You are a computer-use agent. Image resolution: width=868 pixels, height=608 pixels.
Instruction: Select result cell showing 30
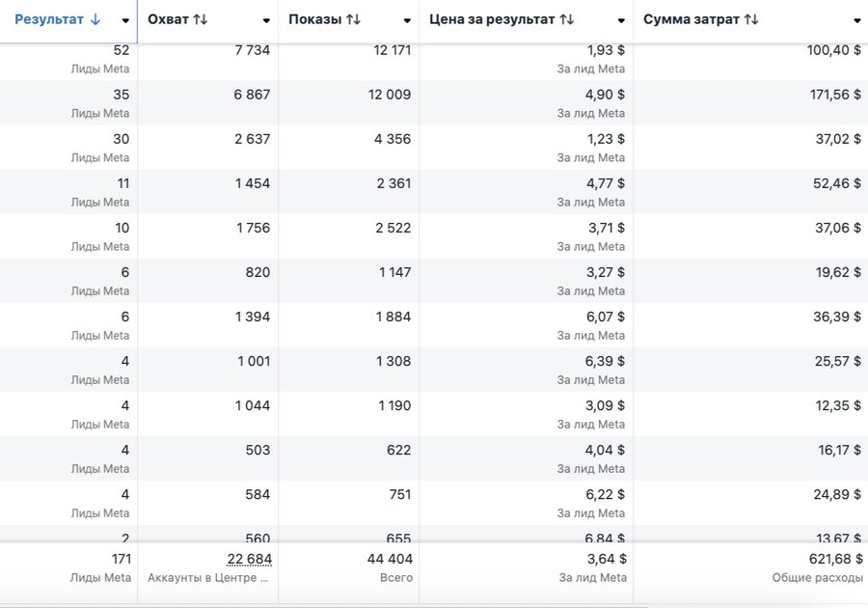(122, 139)
